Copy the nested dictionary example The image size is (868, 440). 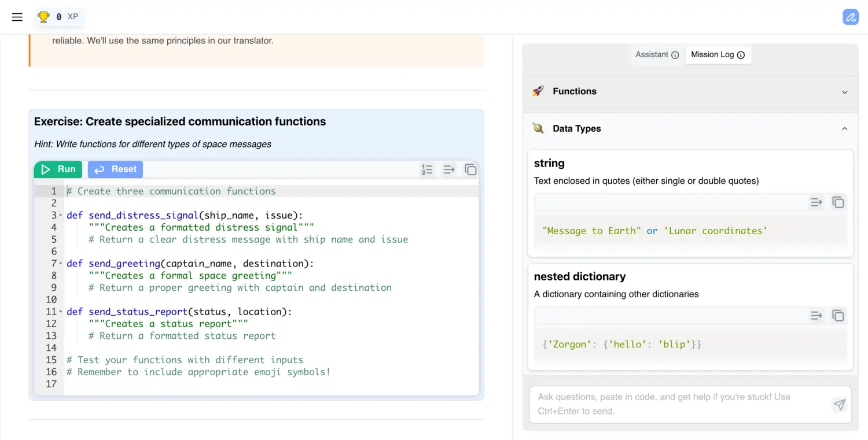pos(838,316)
